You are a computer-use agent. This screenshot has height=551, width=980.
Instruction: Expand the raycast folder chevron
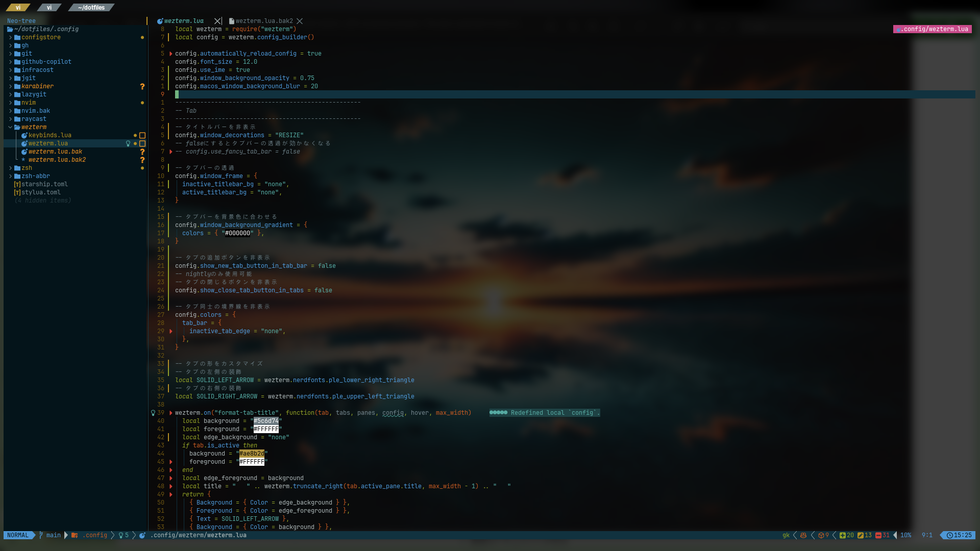(10, 119)
